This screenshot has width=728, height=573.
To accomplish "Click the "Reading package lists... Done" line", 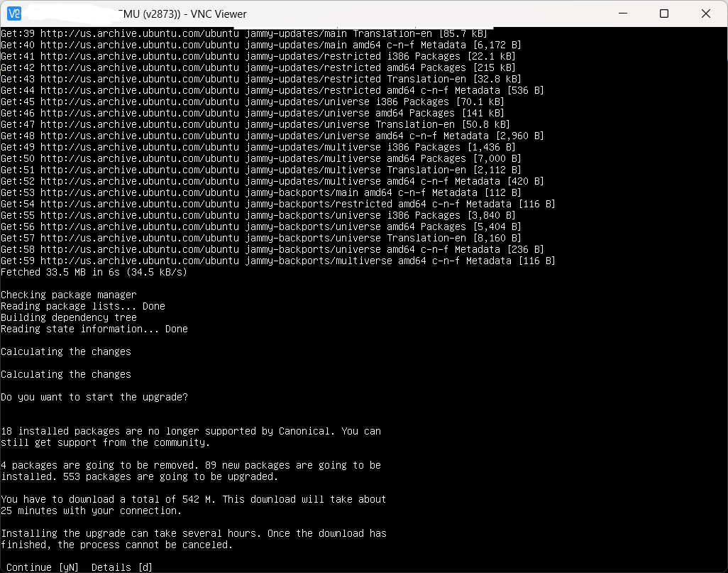I will [83, 306].
